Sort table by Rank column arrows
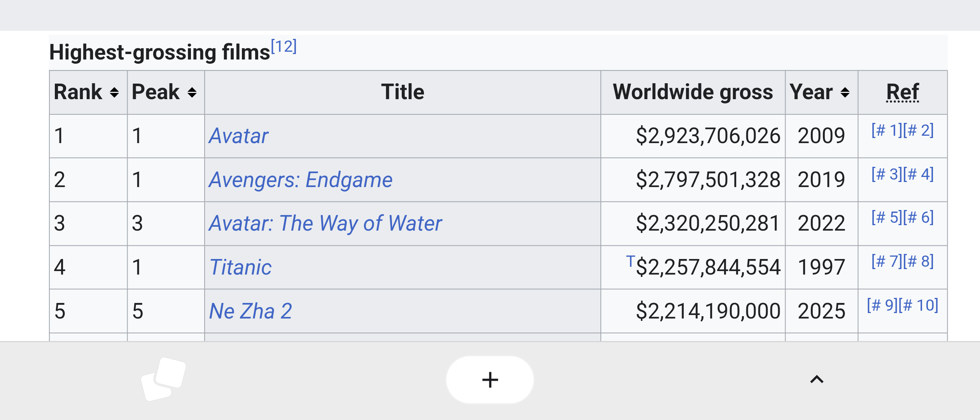The width and height of the screenshot is (980, 420). [114, 93]
